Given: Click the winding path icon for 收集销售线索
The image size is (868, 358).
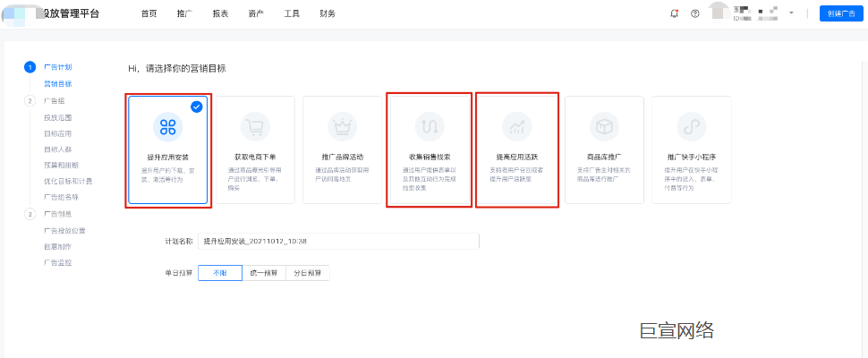Looking at the screenshot, I should 430,127.
